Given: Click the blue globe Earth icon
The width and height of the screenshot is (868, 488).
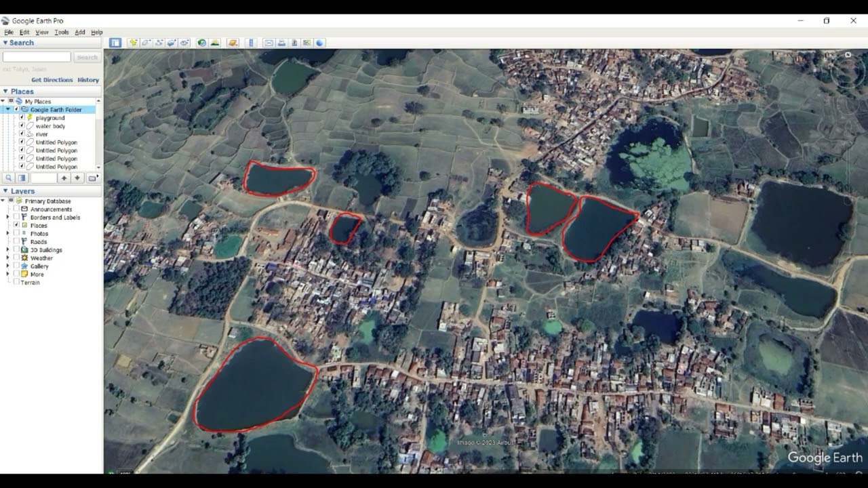Looking at the screenshot, I should 320,43.
